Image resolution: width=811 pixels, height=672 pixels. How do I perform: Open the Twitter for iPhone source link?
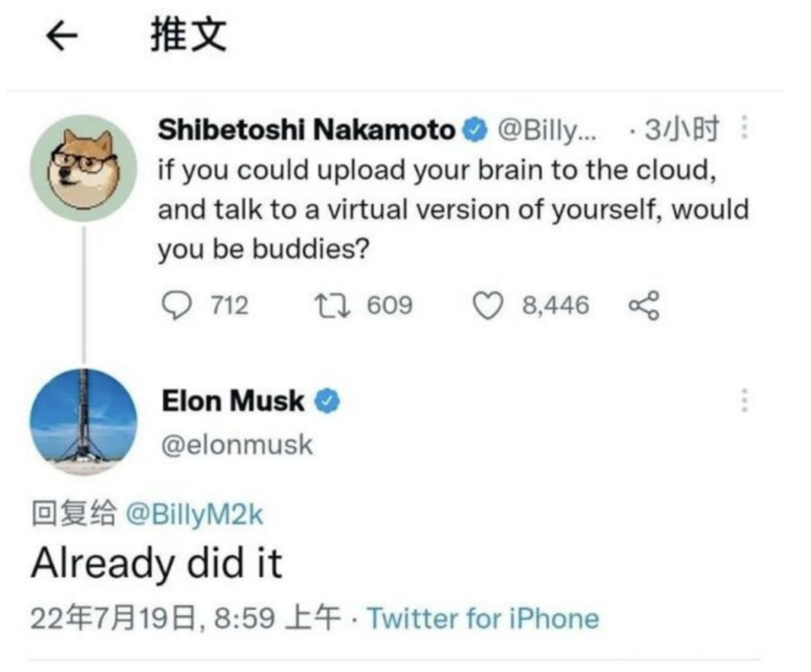tap(483, 618)
